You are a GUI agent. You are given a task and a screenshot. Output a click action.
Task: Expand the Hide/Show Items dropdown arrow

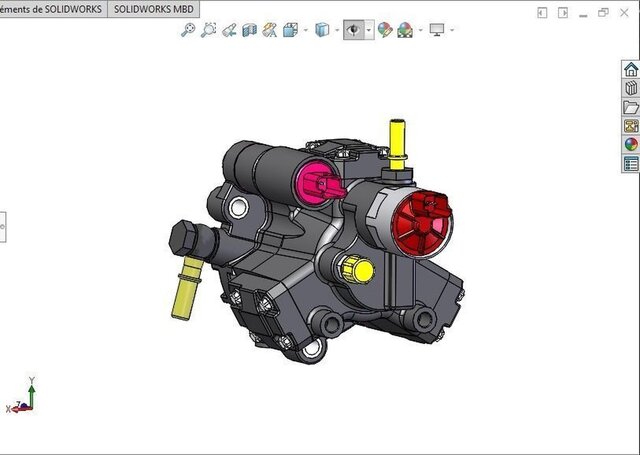[x=369, y=30]
